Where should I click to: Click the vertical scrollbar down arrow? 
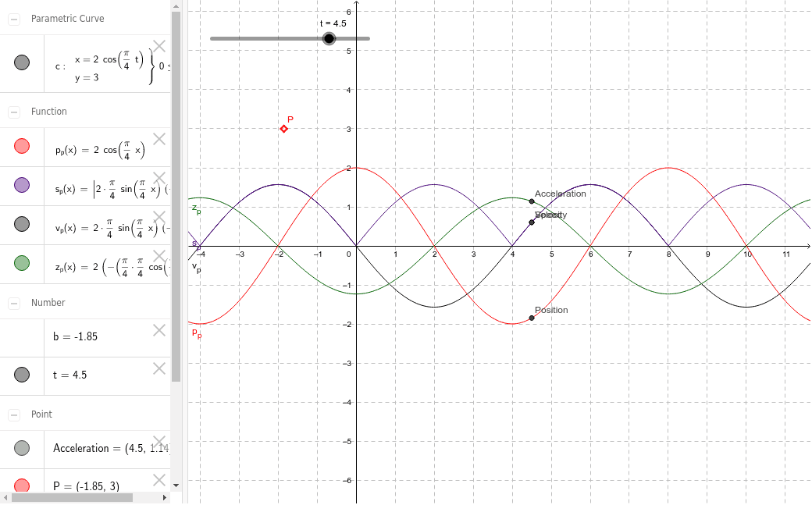176,485
